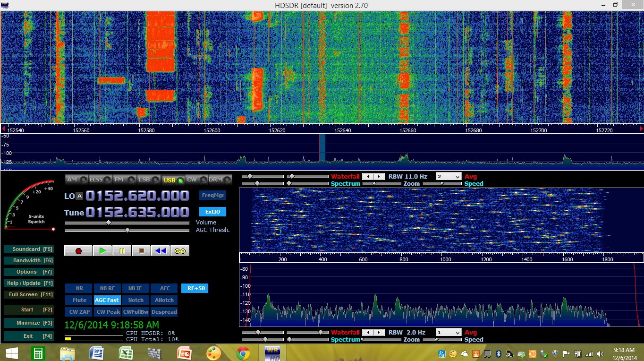Viewport: 644px width, 361px height.
Task: Open the Soundcard [F5] menu
Action: tap(28, 249)
